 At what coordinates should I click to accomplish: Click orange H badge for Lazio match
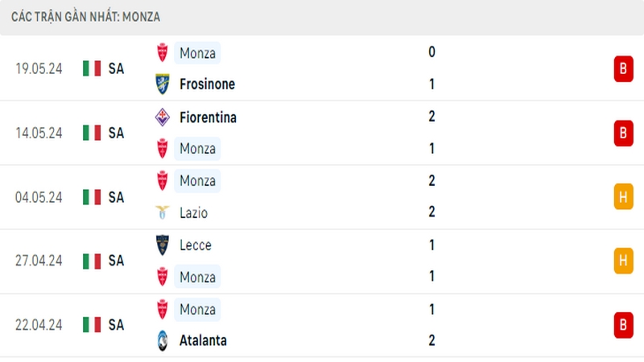pyautogui.click(x=623, y=197)
